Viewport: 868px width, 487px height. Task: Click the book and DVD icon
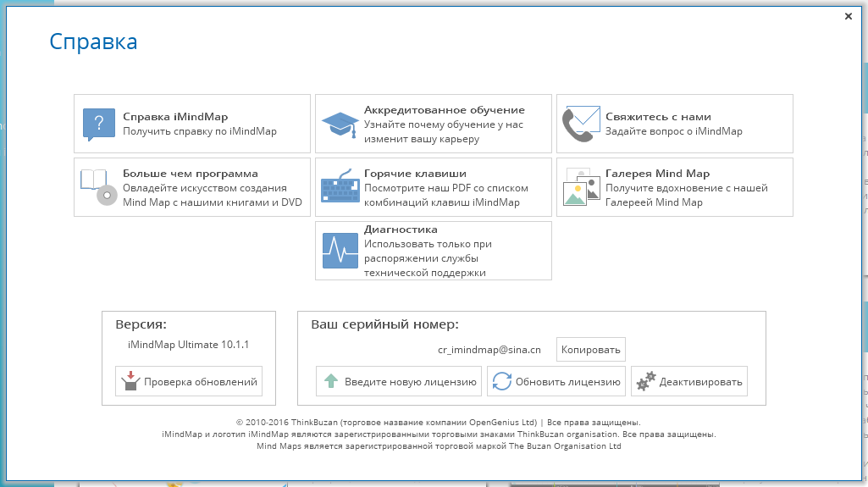click(x=98, y=188)
